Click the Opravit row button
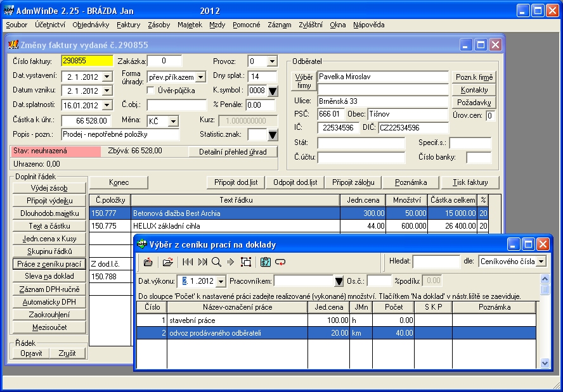Image resolution: width=563 pixels, height=392 pixels. tap(31, 353)
